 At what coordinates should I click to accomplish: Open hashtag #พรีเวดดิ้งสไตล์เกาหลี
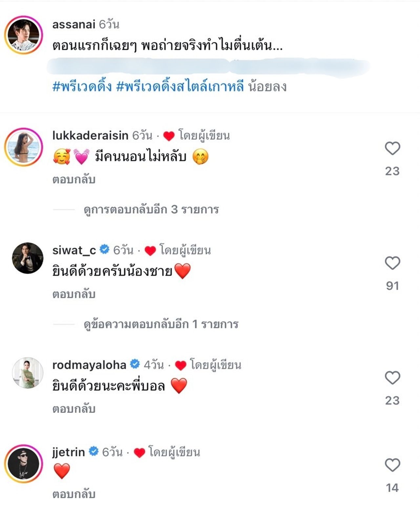pyautogui.click(x=180, y=87)
